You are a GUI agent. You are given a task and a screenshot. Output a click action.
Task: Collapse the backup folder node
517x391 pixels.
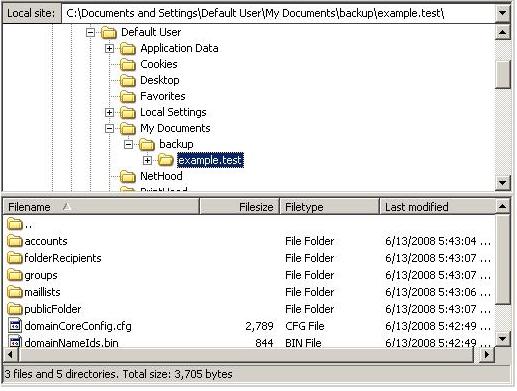(x=128, y=145)
